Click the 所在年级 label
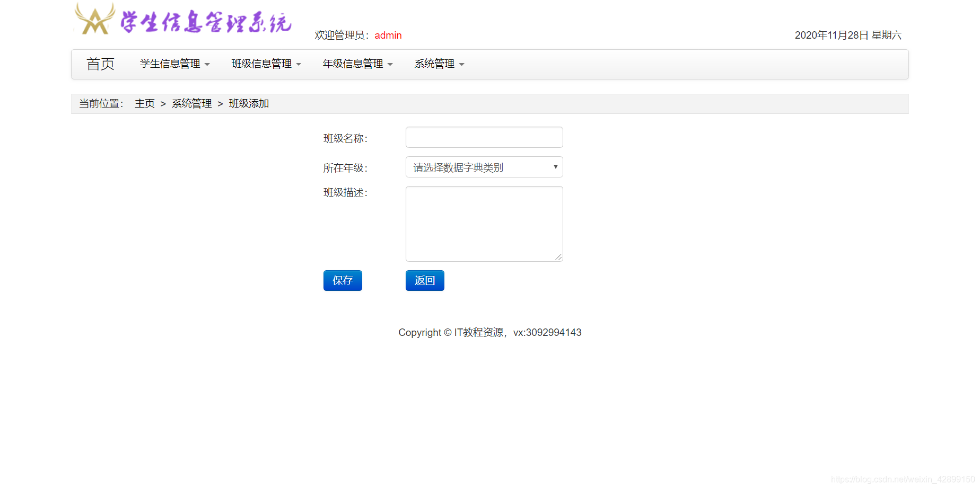The image size is (980, 489). pyautogui.click(x=346, y=168)
